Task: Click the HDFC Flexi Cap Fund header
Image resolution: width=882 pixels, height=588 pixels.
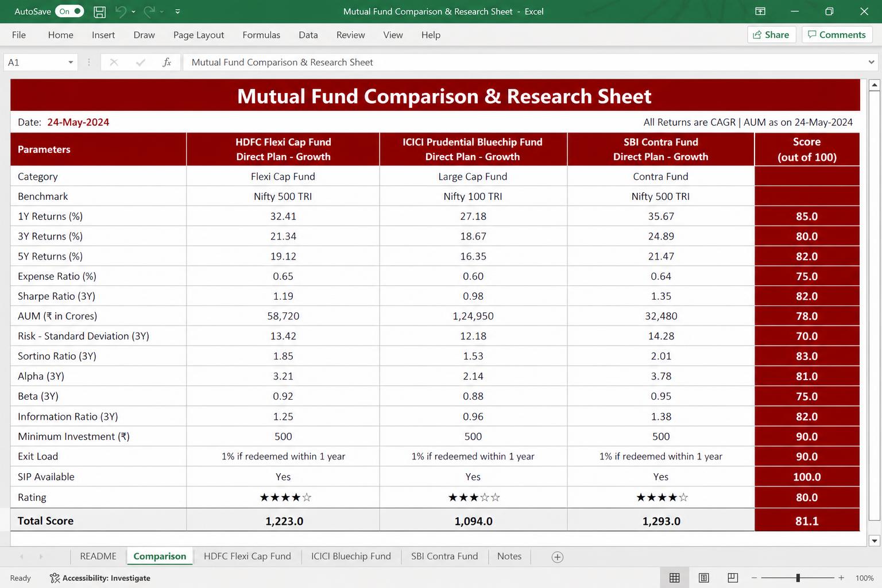Action: pos(283,149)
